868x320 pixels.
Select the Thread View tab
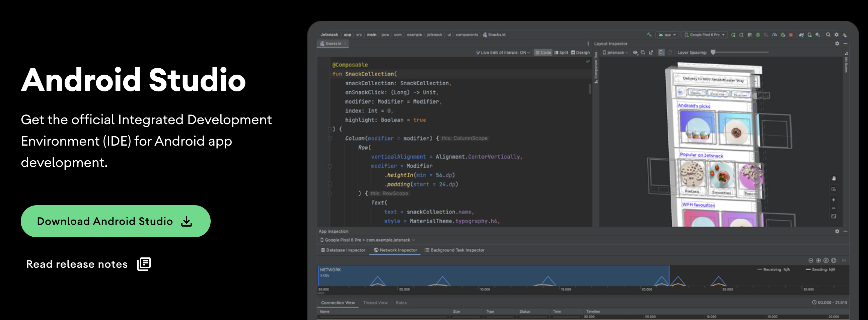click(x=375, y=303)
